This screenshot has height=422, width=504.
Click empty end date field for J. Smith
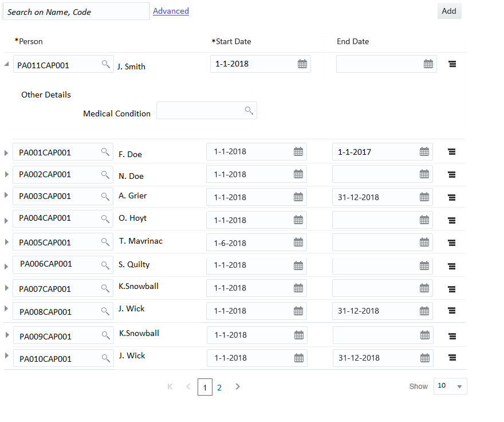click(387, 64)
